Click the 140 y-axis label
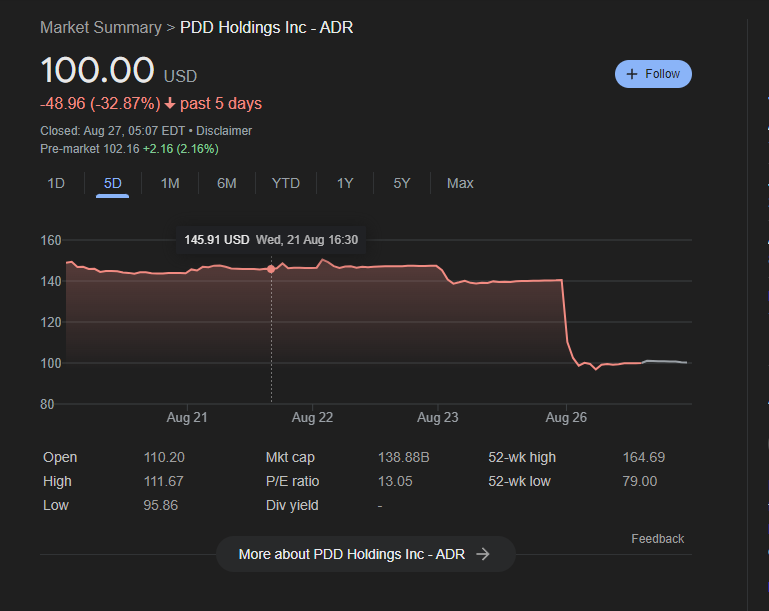The height and width of the screenshot is (611, 769). [x=51, y=281]
